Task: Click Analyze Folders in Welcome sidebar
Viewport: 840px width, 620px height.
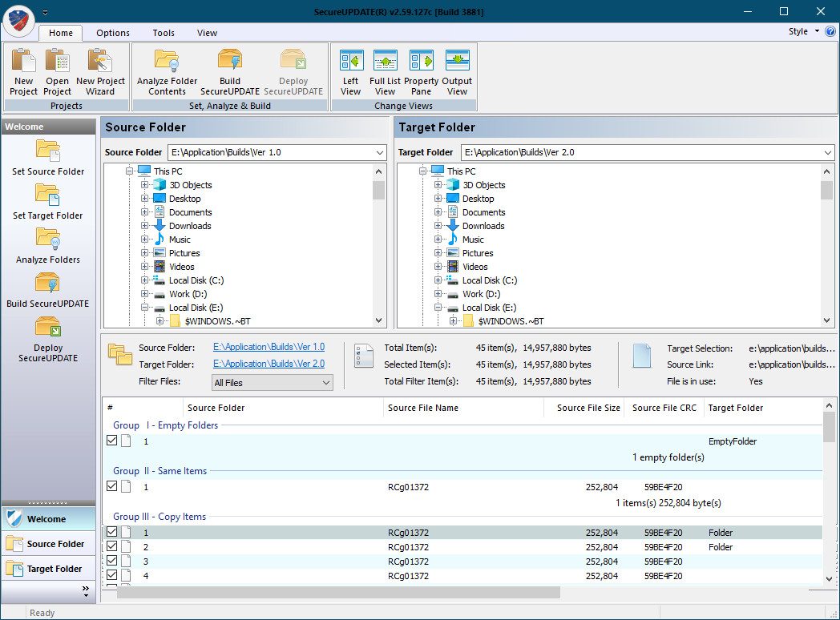Action: pyautogui.click(x=48, y=246)
